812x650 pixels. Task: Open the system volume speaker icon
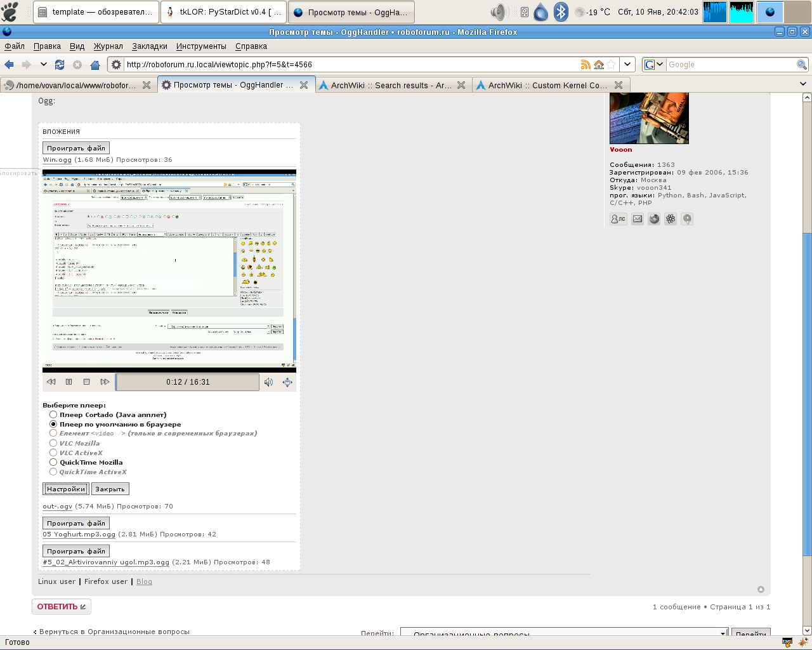click(x=500, y=12)
